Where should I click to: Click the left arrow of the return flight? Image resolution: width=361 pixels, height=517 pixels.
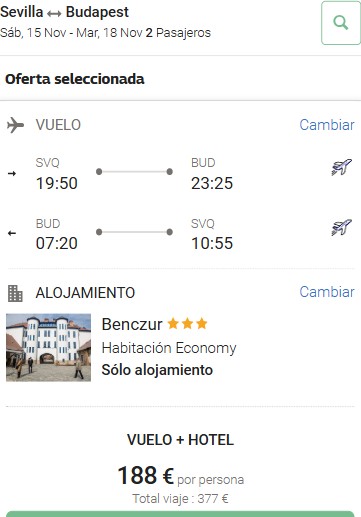click(12, 233)
